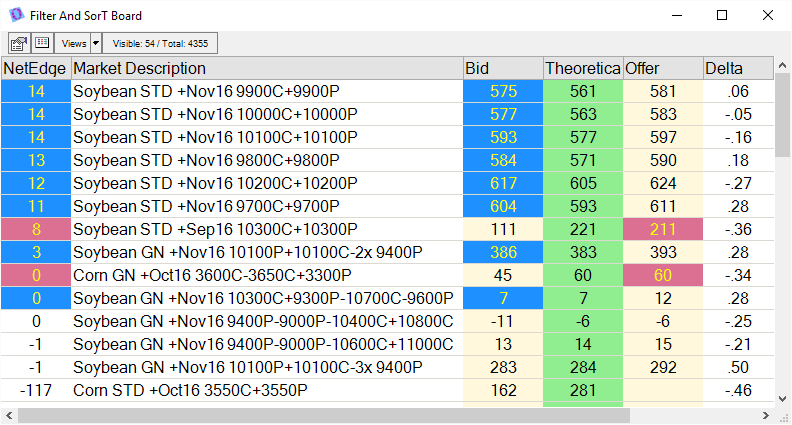Expand the Views dropdown arrow
This screenshot has width=792, height=425.
[x=96, y=43]
